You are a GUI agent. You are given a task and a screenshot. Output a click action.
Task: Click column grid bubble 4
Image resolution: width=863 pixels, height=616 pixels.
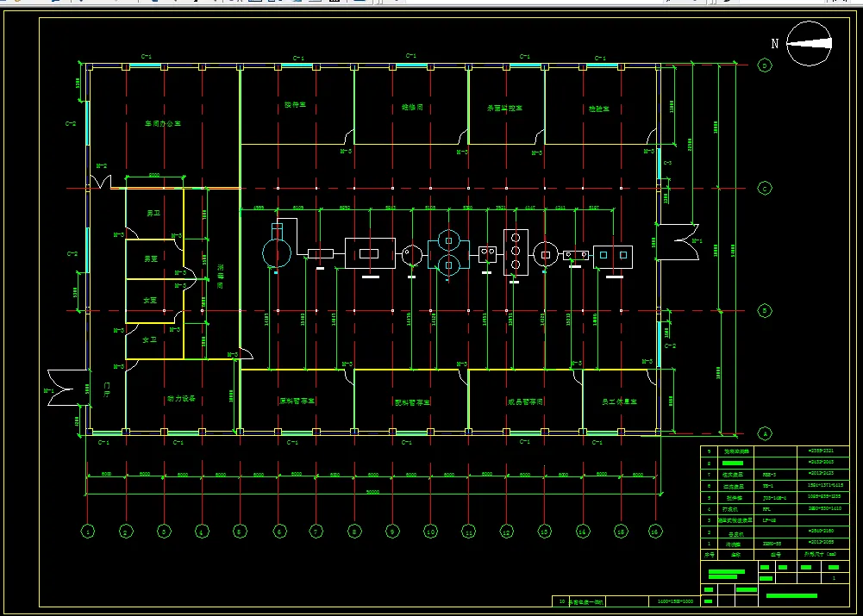[x=202, y=532]
